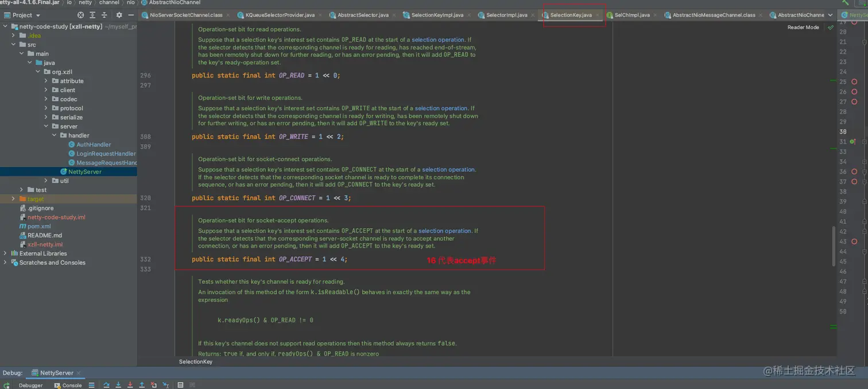Click the Step Into debug icon

[118, 385]
